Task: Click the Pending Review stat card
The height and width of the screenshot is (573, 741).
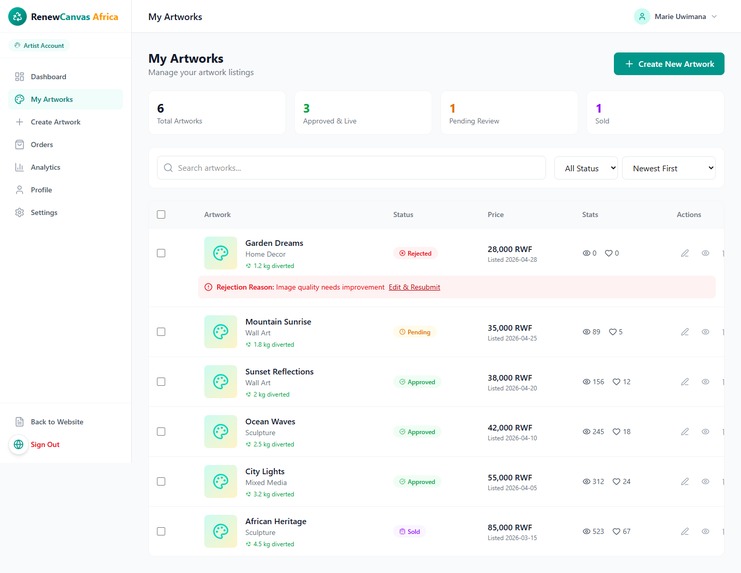Action: [x=509, y=113]
